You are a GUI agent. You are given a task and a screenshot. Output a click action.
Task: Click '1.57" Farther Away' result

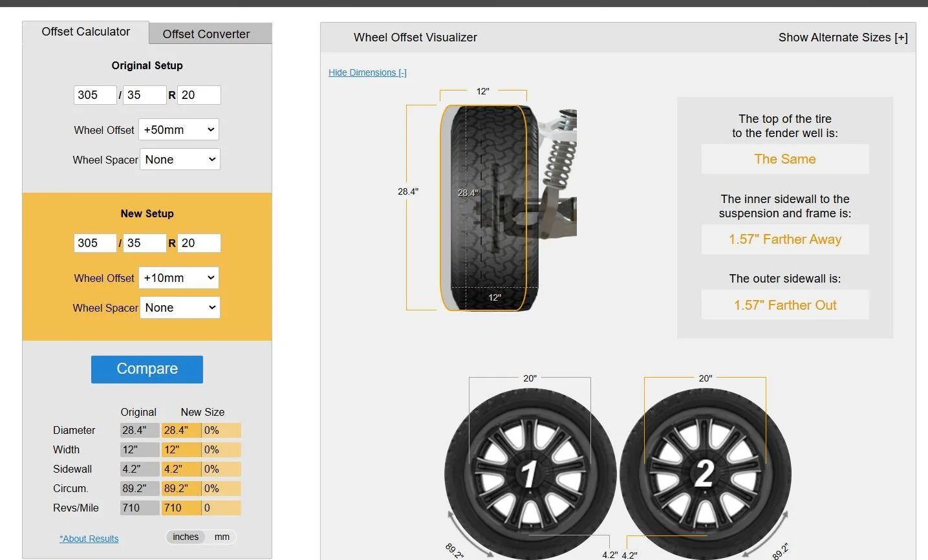pos(785,239)
